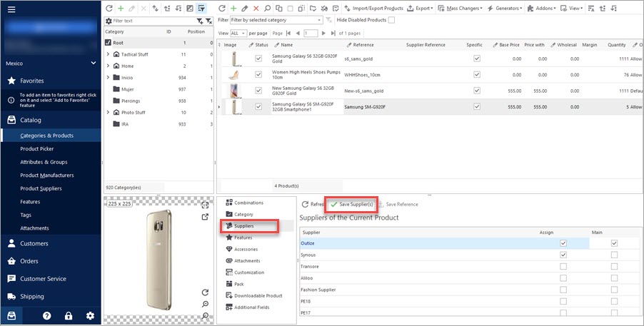The height and width of the screenshot is (326, 644).
Task: Select the Root category
Action: pyautogui.click(x=118, y=43)
